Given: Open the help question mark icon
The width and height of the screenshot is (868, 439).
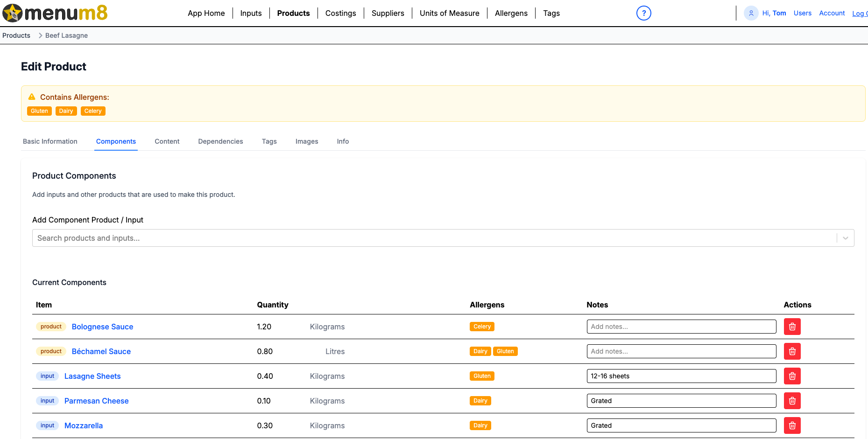Looking at the screenshot, I should coord(643,13).
